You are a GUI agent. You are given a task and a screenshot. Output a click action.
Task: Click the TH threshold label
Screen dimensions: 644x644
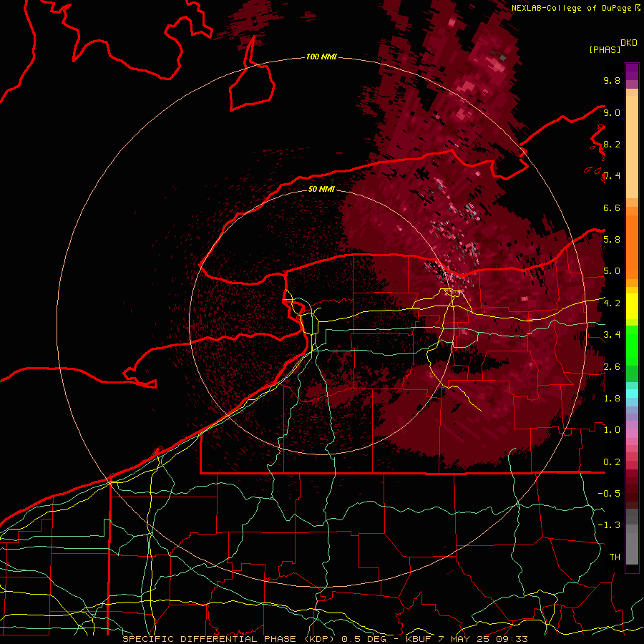pos(615,557)
